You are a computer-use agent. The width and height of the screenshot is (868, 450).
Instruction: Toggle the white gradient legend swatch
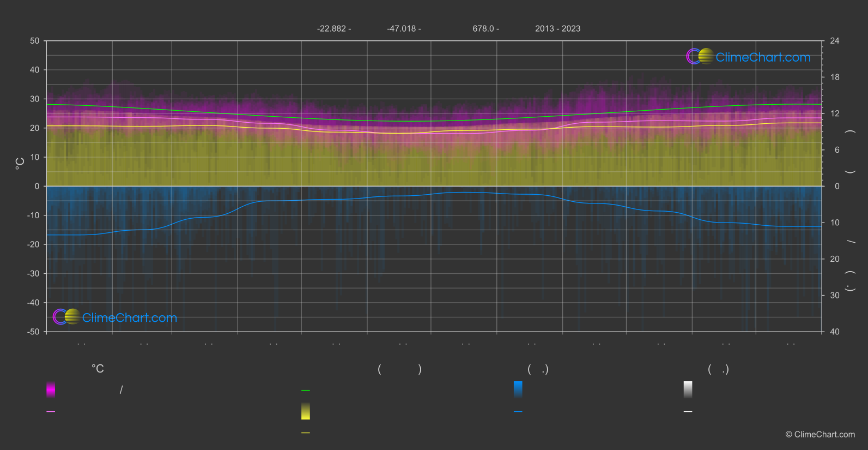pyautogui.click(x=688, y=389)
